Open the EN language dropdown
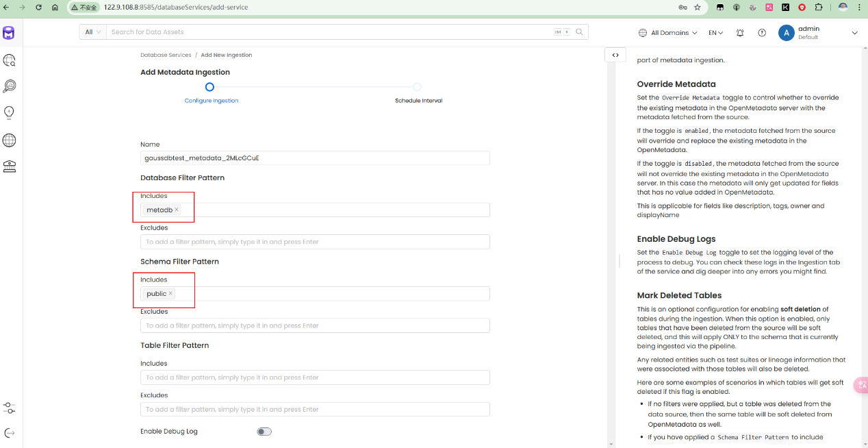Screen dimensions: 868x448 (x=715, y=33)
